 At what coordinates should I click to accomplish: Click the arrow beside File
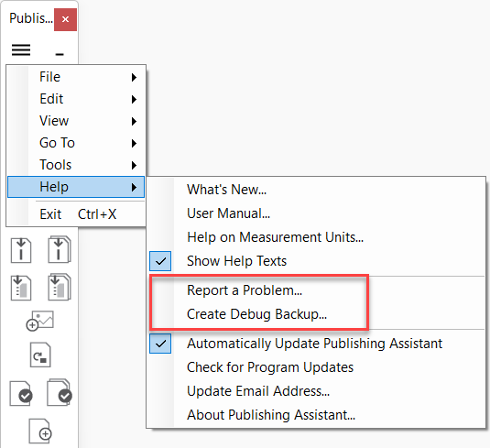coord(134,77)
